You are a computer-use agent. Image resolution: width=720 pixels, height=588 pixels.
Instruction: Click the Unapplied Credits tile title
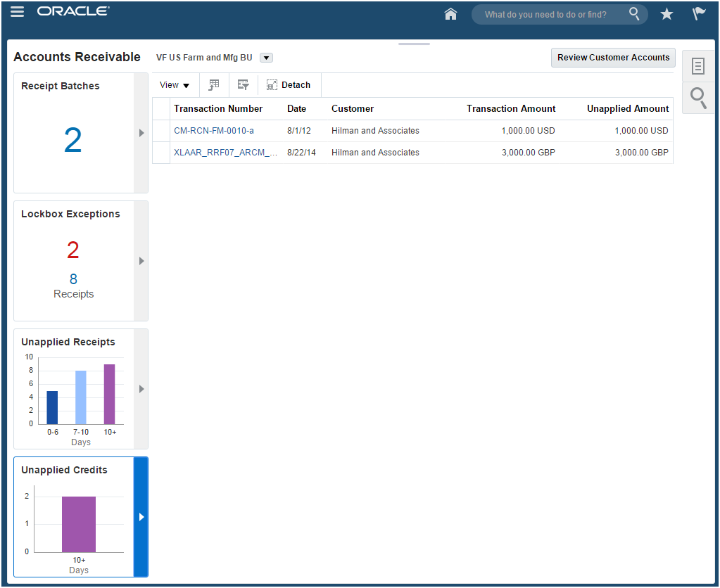tap(64, 470)
